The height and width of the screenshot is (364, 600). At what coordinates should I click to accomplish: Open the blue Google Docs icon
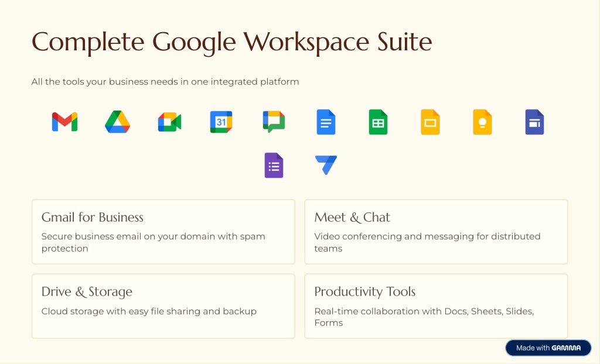(x=326, y=122)
